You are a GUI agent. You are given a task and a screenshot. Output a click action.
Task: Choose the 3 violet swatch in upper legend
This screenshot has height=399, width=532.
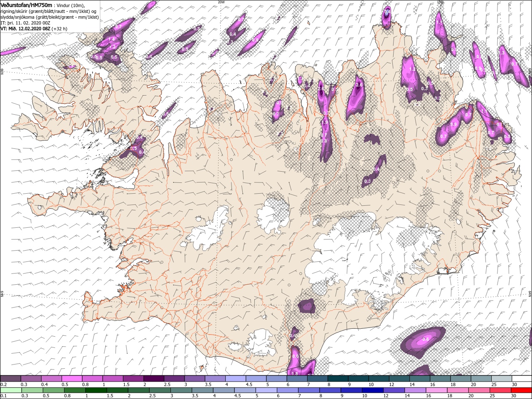click(x=195, y=379)
